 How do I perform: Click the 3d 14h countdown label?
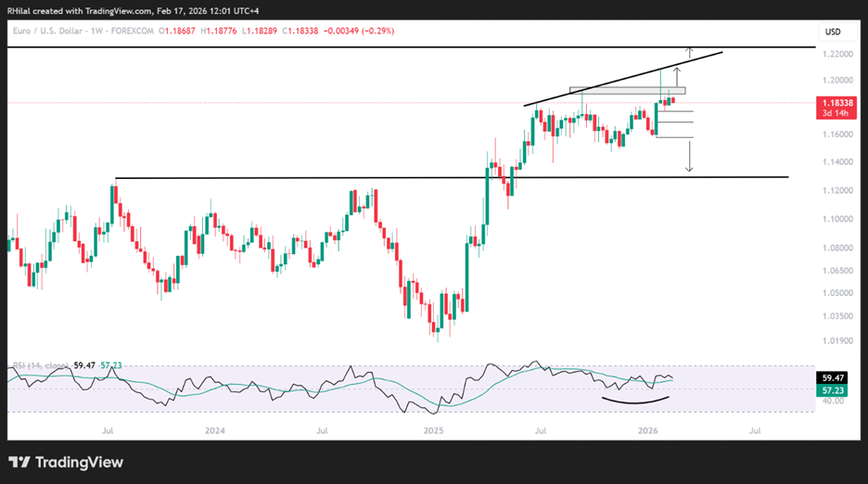coord(836,113)
